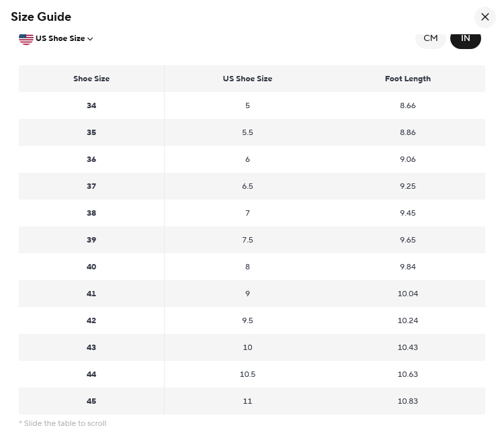The image size is (504, 436).
Task: Open the US Shoe Size dropdown
Action: tap(56, 38)
